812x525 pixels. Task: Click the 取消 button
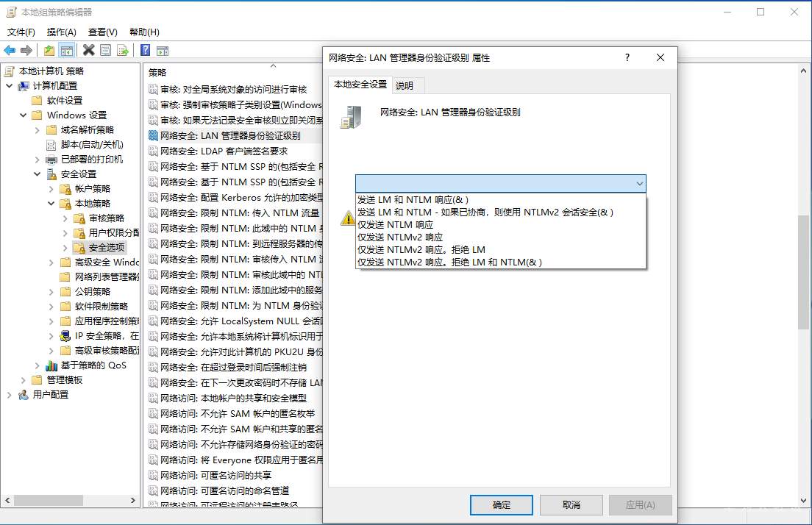(571, 505)
